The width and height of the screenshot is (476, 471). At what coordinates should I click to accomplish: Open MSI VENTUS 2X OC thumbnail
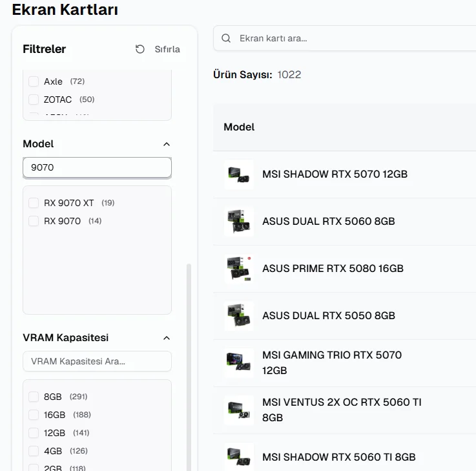click(x=239, y=410)
